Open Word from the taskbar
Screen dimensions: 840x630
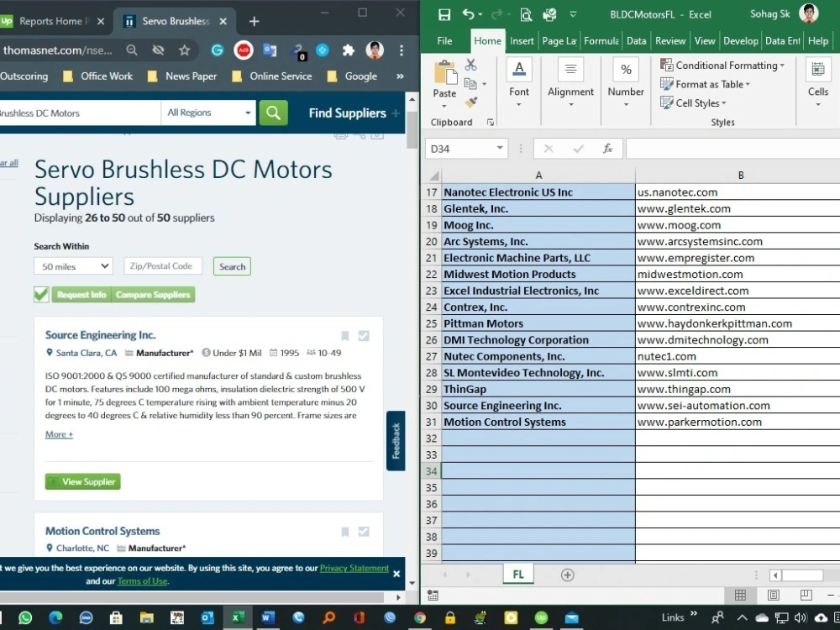pos(268,617)
